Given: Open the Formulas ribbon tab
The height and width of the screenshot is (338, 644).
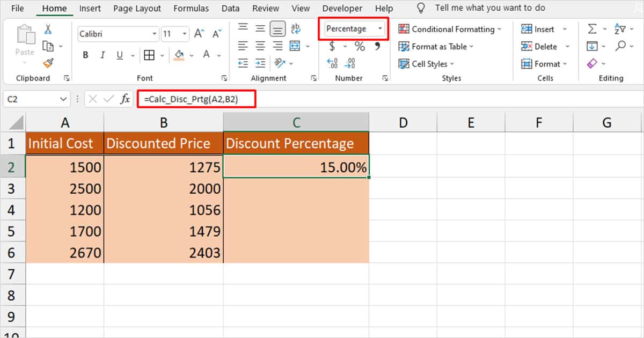Looking at the screenshot, I should coord(191,8).
